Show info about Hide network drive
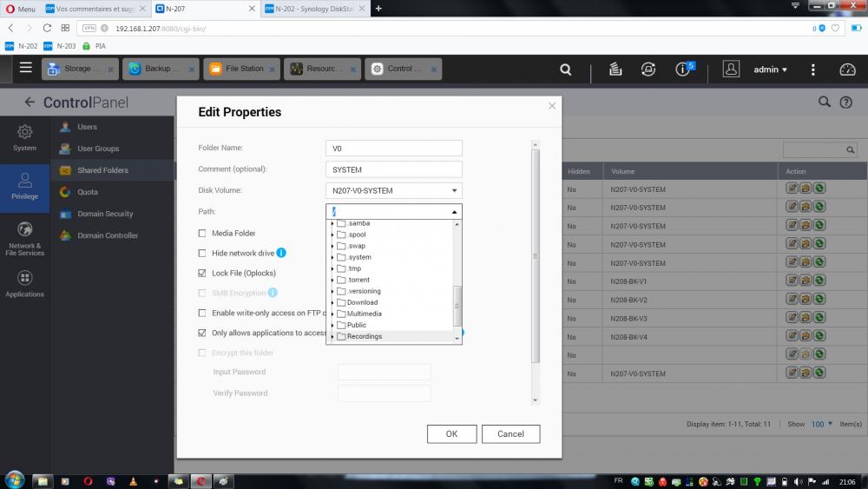The width and height of the screenshot is (868, 489). click(281, 253)
